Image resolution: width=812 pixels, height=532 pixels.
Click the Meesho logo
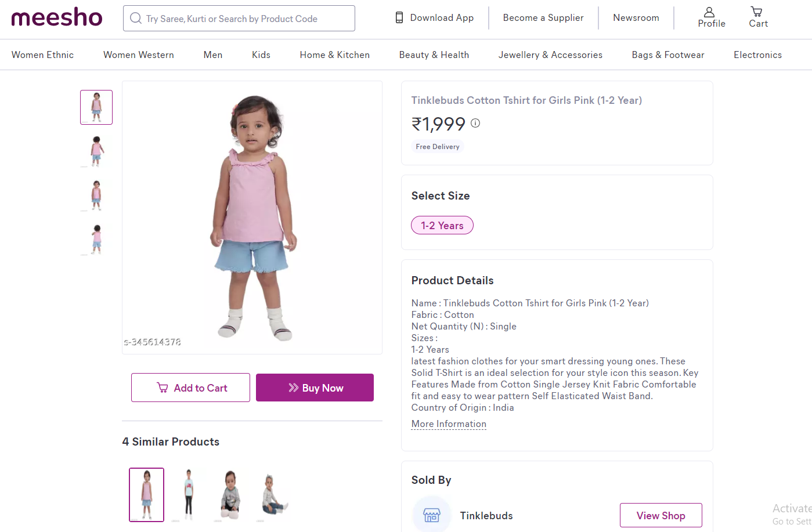point(57,18)
